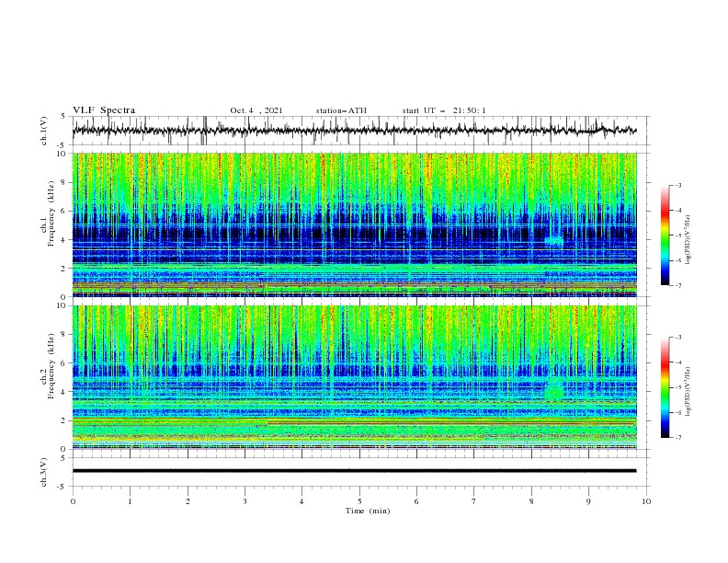Viewport: 728px width, 563px height.
Task: Click the "9" tick on the Time axis
Action: 588,501
